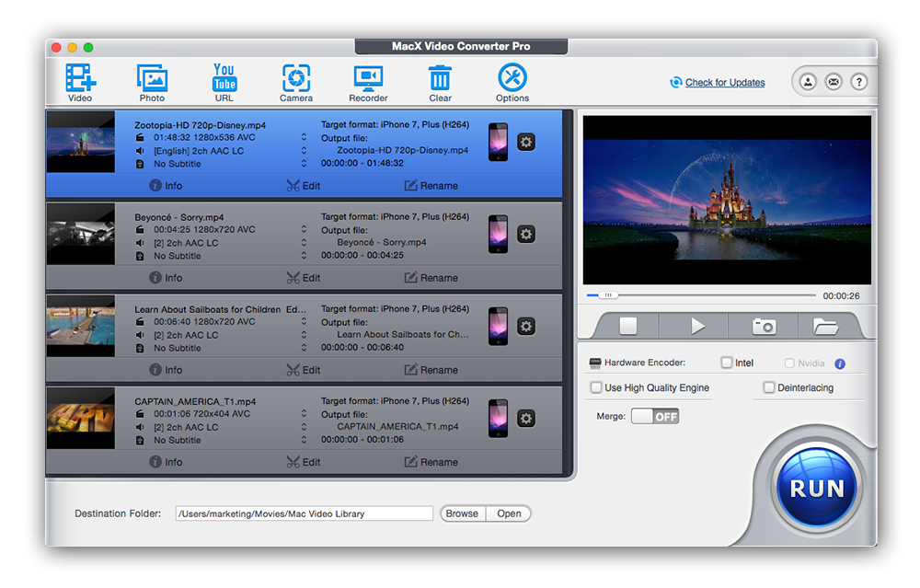Viewport: 920px width, 588px height.
Task: Change Zootopia audio track [English] 2ch AAC
Action: tap(304, 151)
